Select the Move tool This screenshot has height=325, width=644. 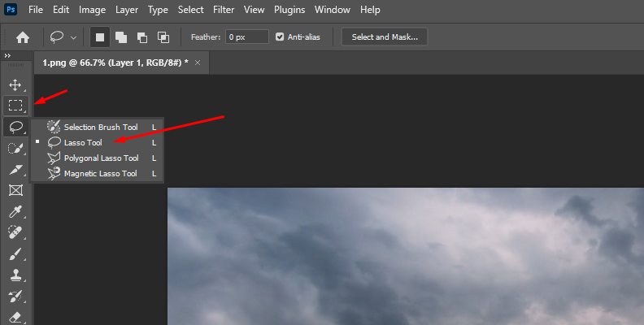(x=15, y=84)
